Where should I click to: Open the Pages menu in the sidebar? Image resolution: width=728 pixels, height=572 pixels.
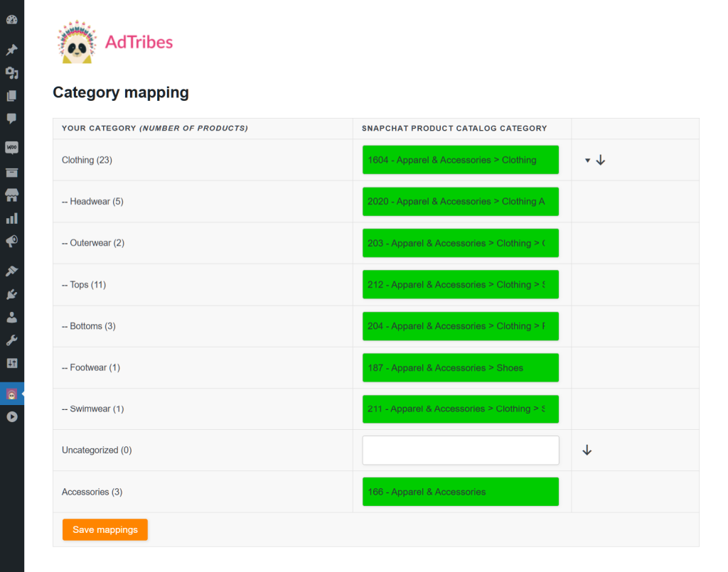click(11, 95)
